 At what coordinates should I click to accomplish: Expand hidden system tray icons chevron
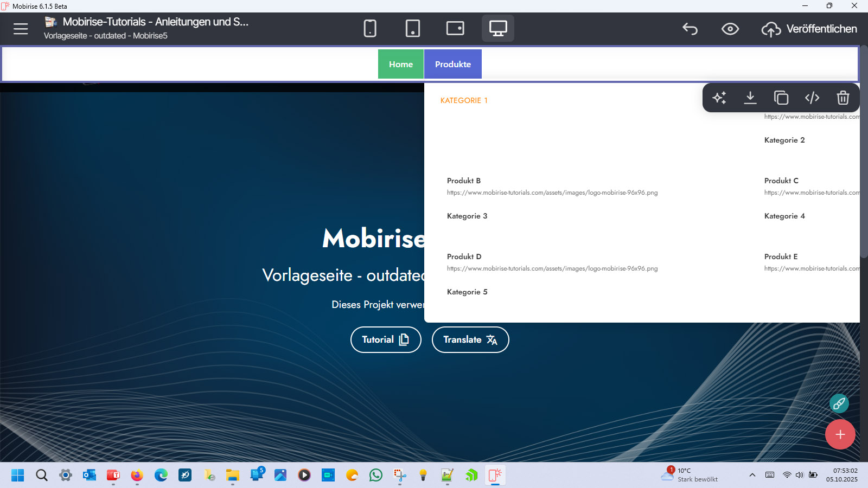752,475
